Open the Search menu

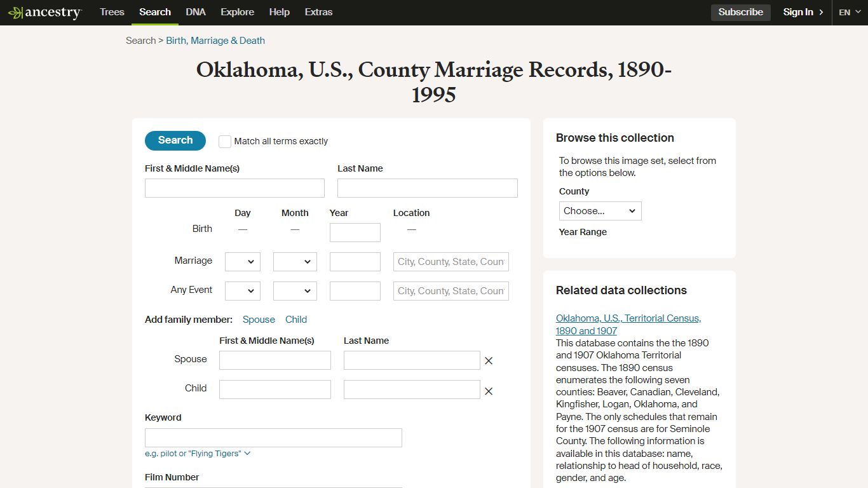(155, 12)
